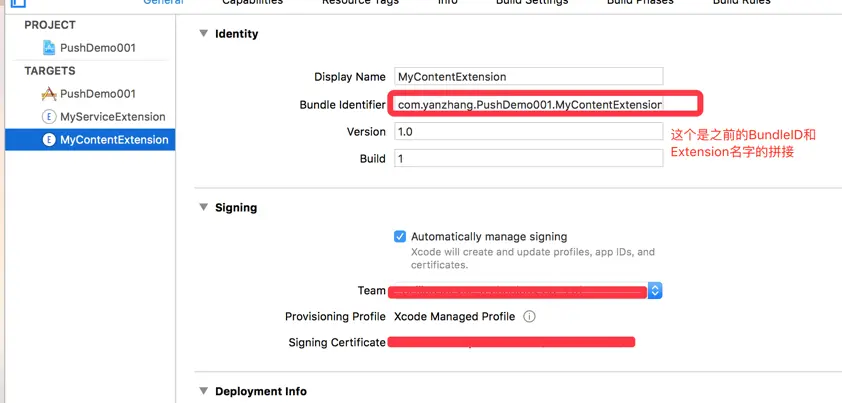Screen dimensions: 842x403
Task: Select PushDemo001 under PROJECT
Action: coord(98,48)
